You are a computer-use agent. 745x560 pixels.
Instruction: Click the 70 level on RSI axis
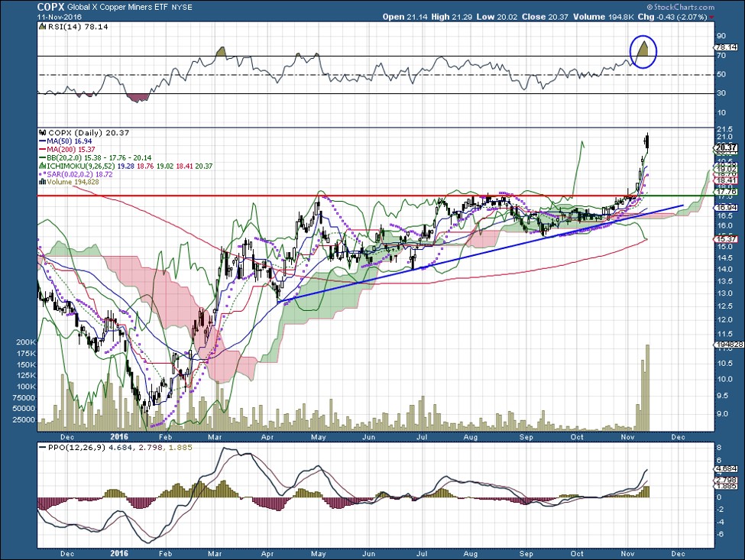(721, 56)
